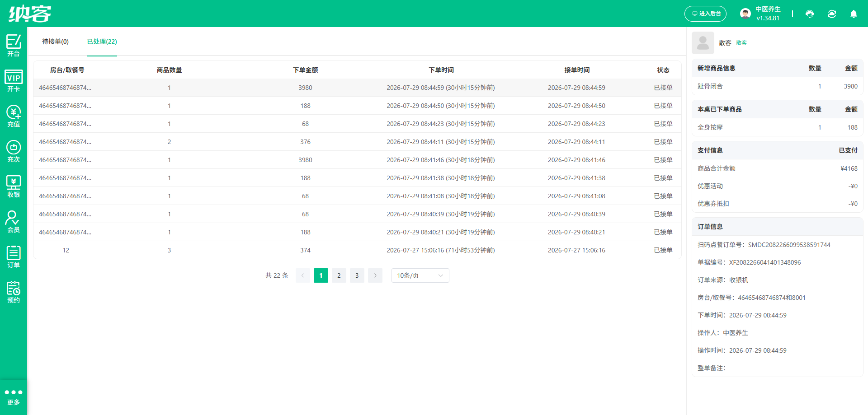This screenshot has height=415, width=868.
Task: Select page 1 in pagination
Action: [321, 275]
